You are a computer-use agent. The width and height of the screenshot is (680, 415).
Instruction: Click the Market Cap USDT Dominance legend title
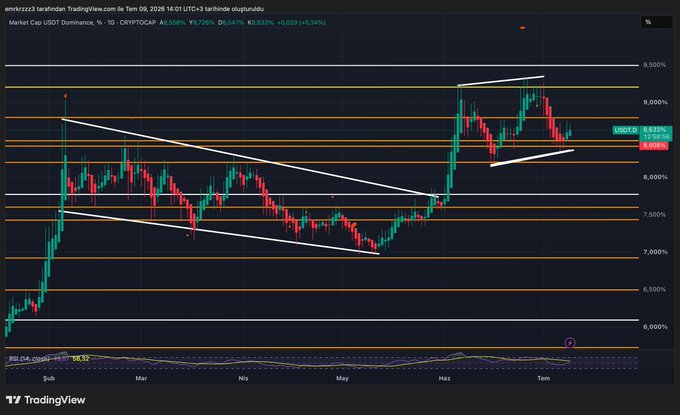click(x=82, y=22)
